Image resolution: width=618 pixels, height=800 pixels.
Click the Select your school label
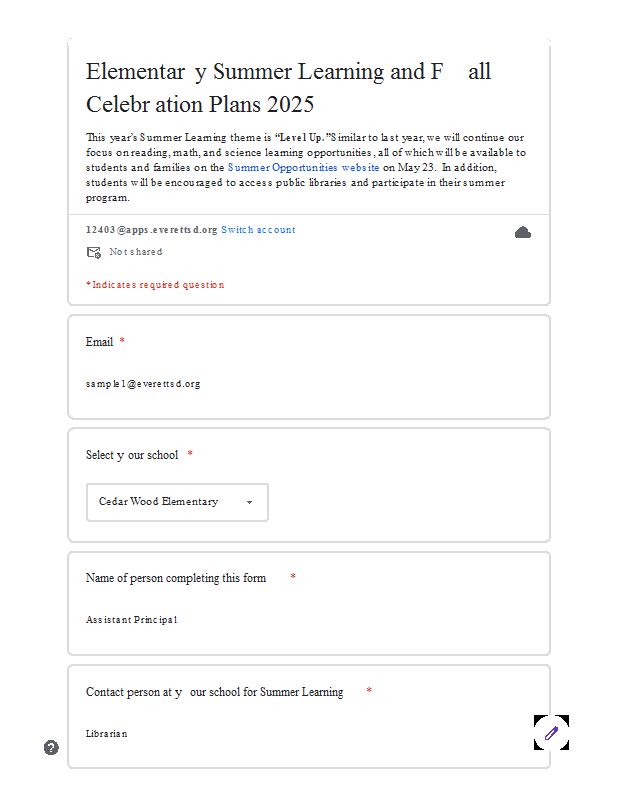coord(132,455)
